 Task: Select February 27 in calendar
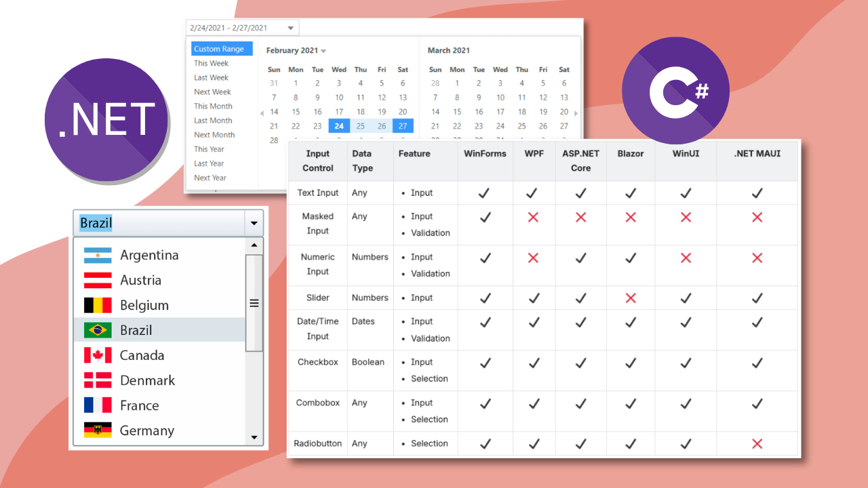403,126
